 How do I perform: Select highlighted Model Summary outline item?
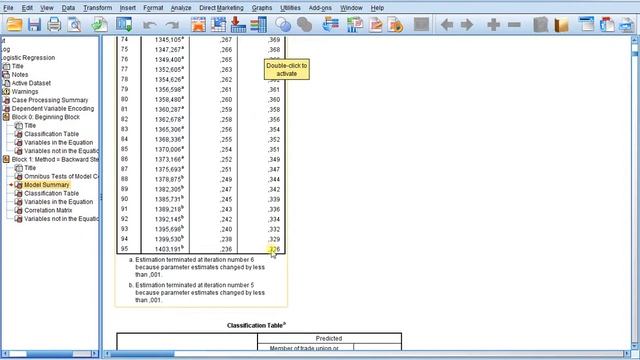[x=47, y=185]
